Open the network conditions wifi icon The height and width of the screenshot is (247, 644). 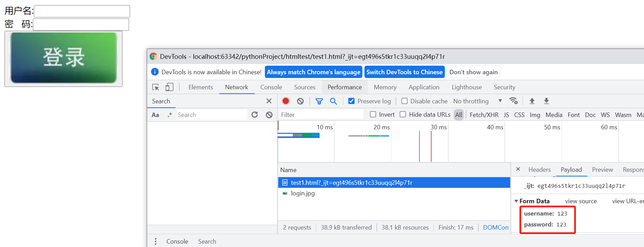tap(513, 101)
